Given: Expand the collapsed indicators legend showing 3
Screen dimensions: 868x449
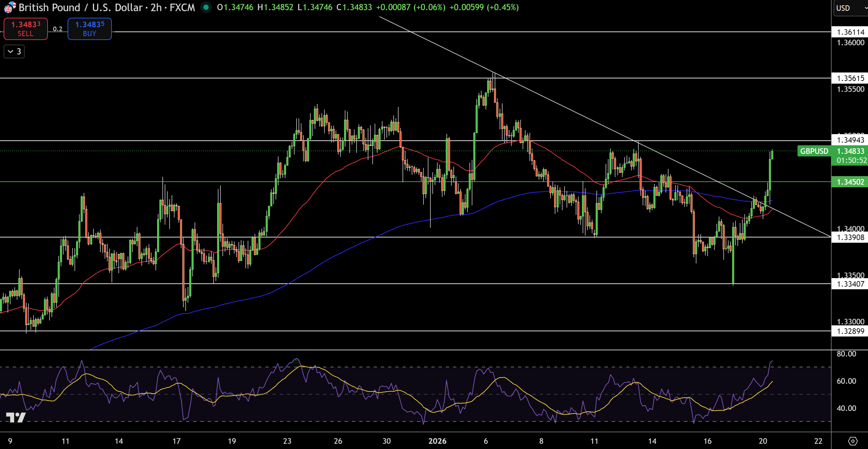Looking at the screenshot, I should click(x=14, y=51).
